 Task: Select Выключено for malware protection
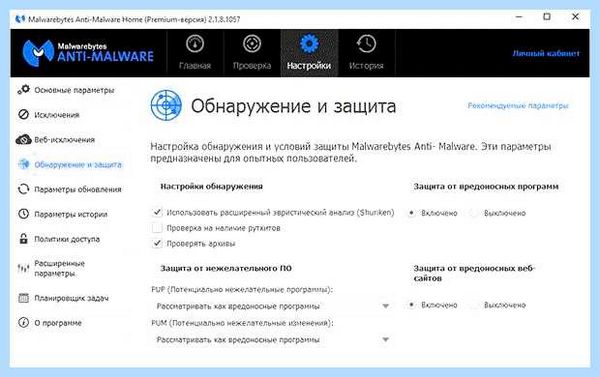pyautogui.click(x=474, y=213)
